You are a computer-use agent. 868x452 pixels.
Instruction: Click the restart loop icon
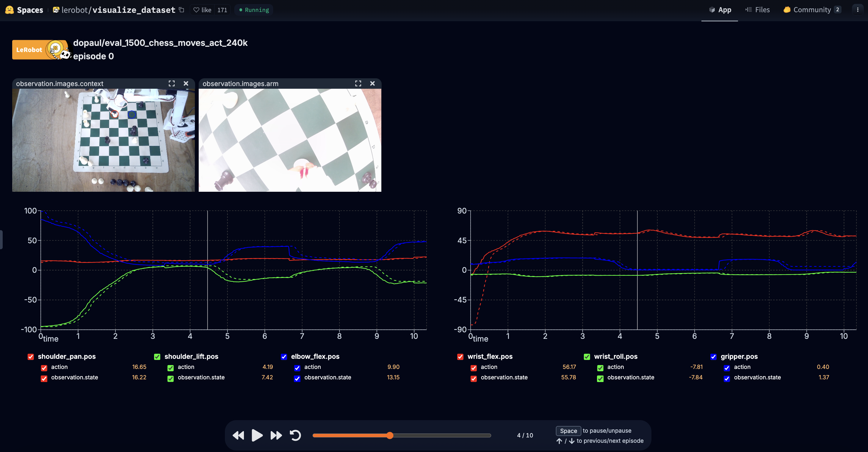pyautogui.click(x=295, y=435)
